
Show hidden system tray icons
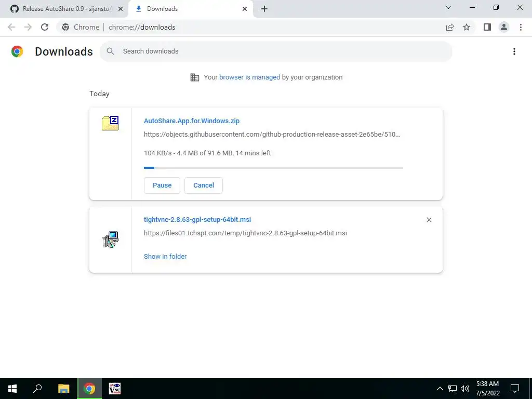(440, 389)
